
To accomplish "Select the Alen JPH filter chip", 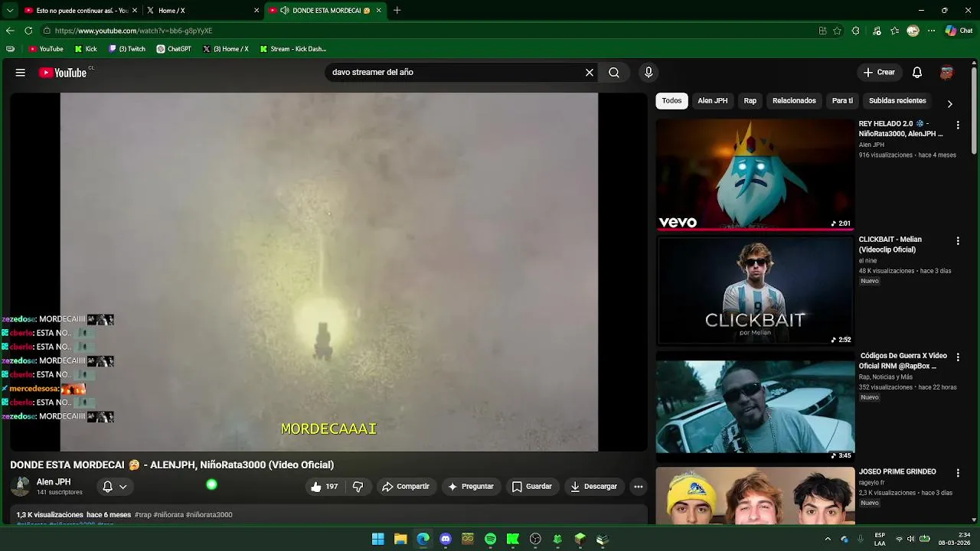I will (713, 101).
